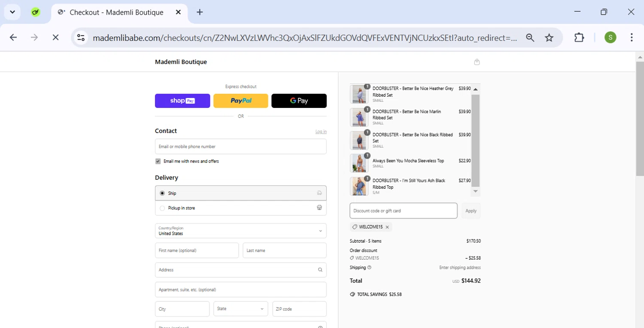
Task: Click the search icon in Address field
Action: click(320, 270)
